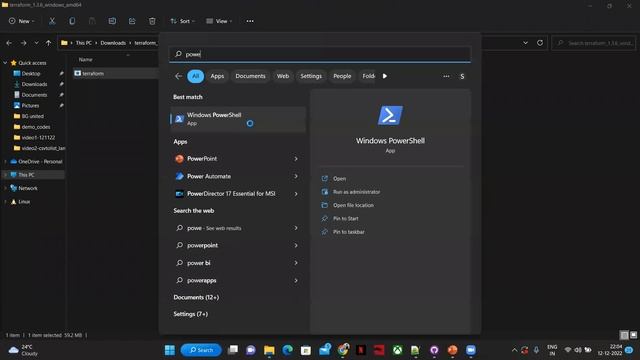The image size is (640, 360).
Task: Select the terraform file in Explorer
Action: (93, 73)
